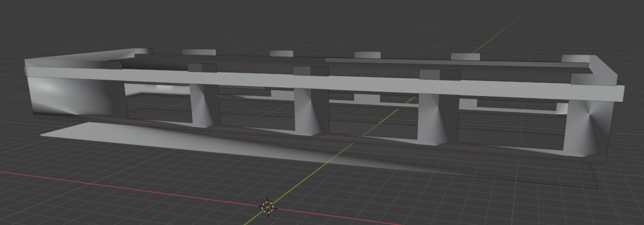Select the gray rack mesh's long top rail
The width and height of the screenshot is (644, 225).
pyautogui.click(x=325, y=84)
